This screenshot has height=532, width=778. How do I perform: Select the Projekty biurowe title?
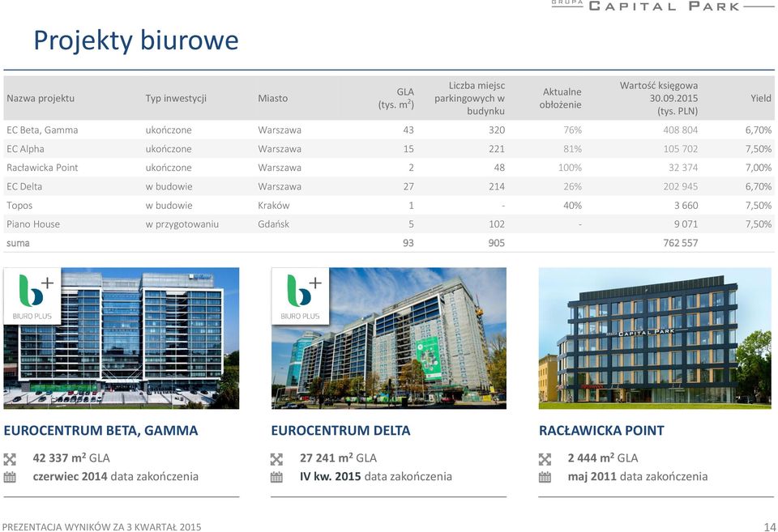click(136, 40)
